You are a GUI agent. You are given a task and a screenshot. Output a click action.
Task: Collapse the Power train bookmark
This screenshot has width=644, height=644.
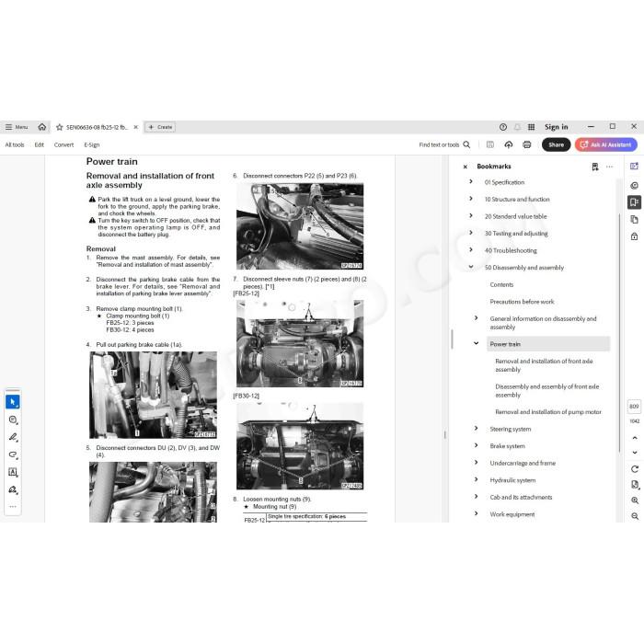[476, 343]
